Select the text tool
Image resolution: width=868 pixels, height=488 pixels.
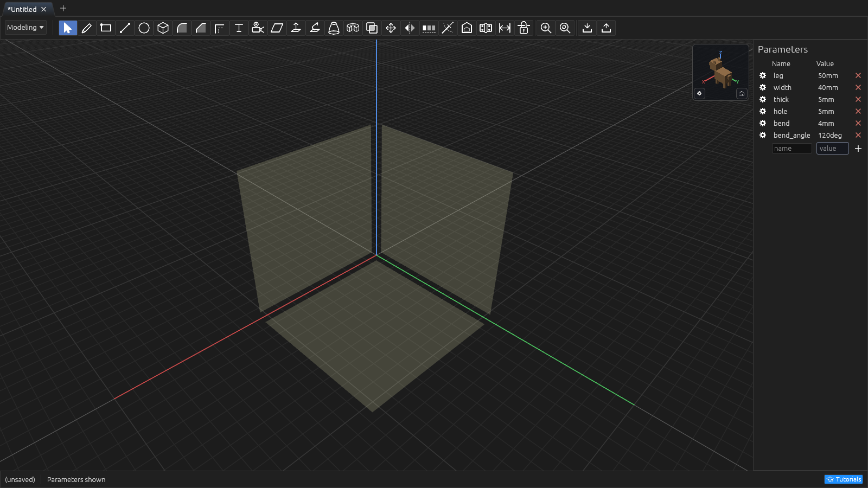239,28
